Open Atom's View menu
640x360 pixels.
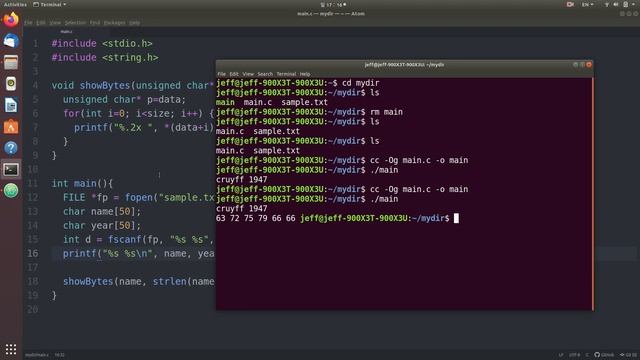click(x=55, y=23)
